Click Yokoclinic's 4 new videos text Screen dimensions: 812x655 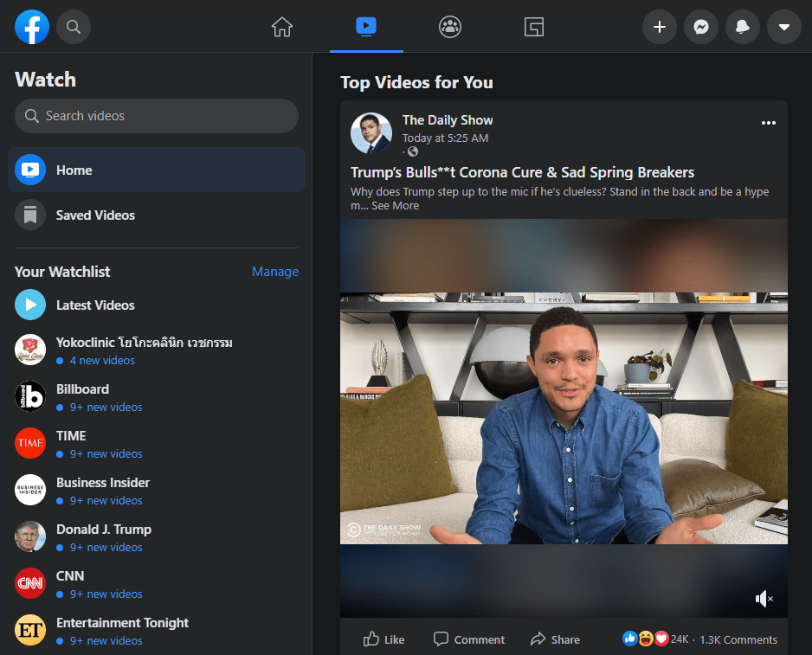click(102, 360)
